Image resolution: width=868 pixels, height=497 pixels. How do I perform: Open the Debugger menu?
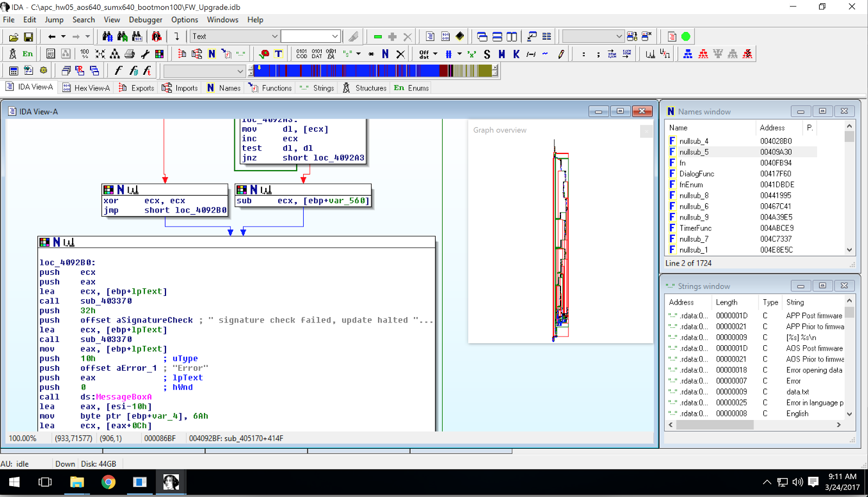[145, 20]
